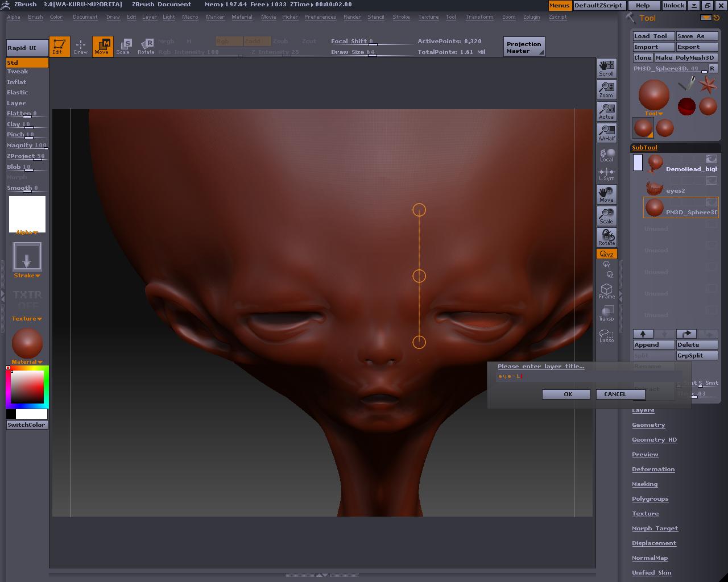Screen dimensions: 728x582
Task: Pick a color in the color square
Action: [27, 387]
